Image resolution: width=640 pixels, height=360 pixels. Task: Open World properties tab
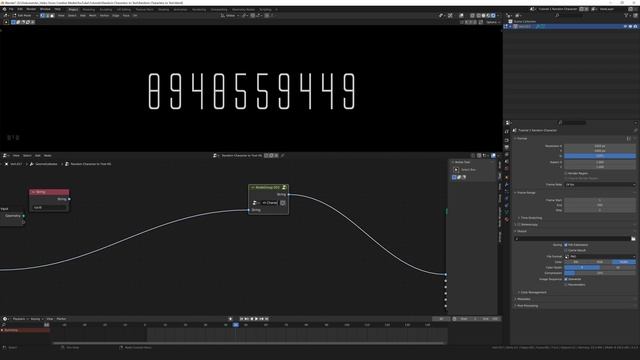click(507, 169)
